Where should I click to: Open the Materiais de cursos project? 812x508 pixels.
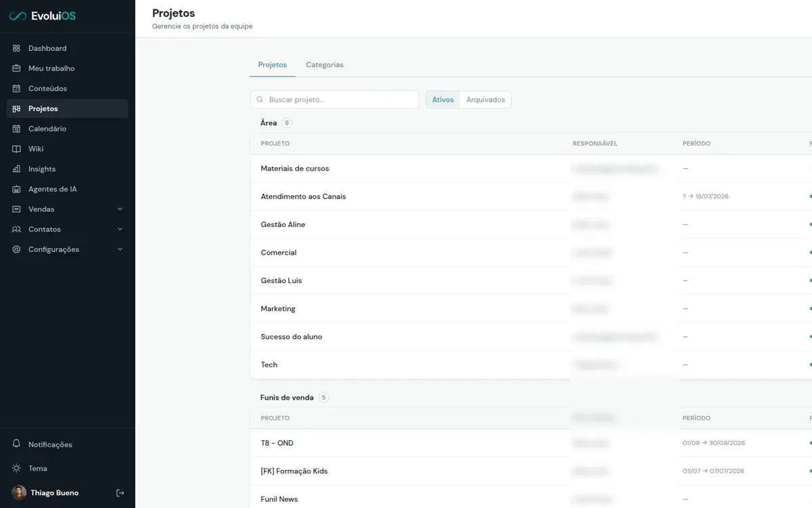click(x=295, y=169)
